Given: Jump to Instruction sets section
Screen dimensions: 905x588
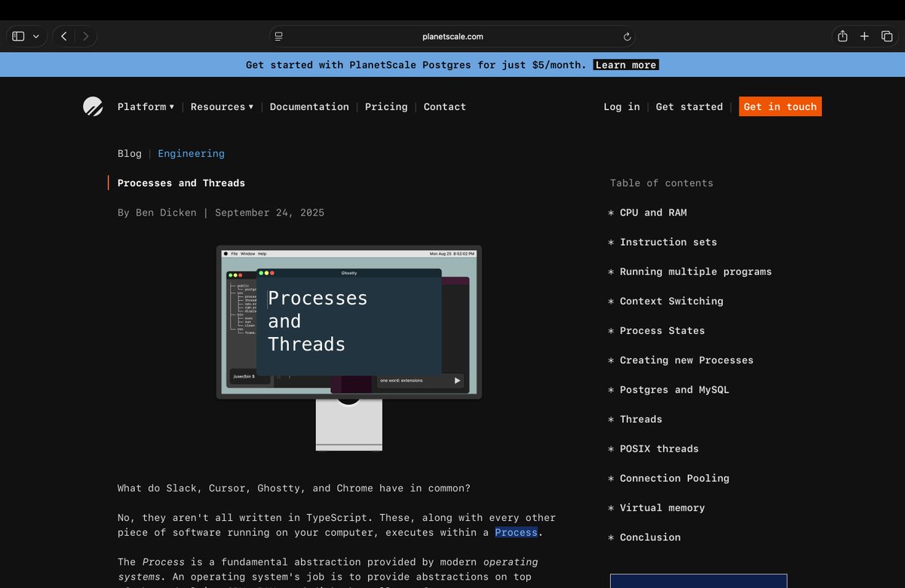Looking at the screenshot, I should point(668,242).
